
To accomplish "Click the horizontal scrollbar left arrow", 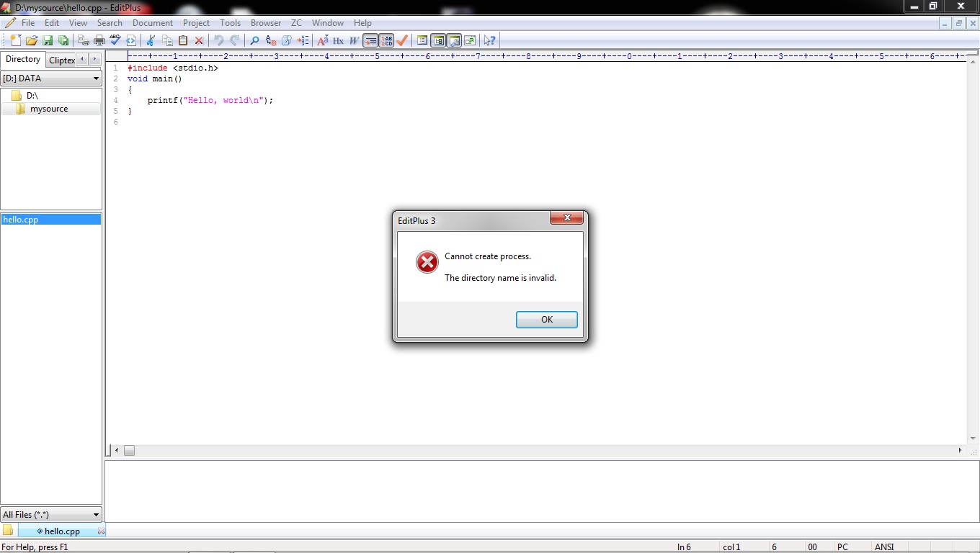I will 117,451.
